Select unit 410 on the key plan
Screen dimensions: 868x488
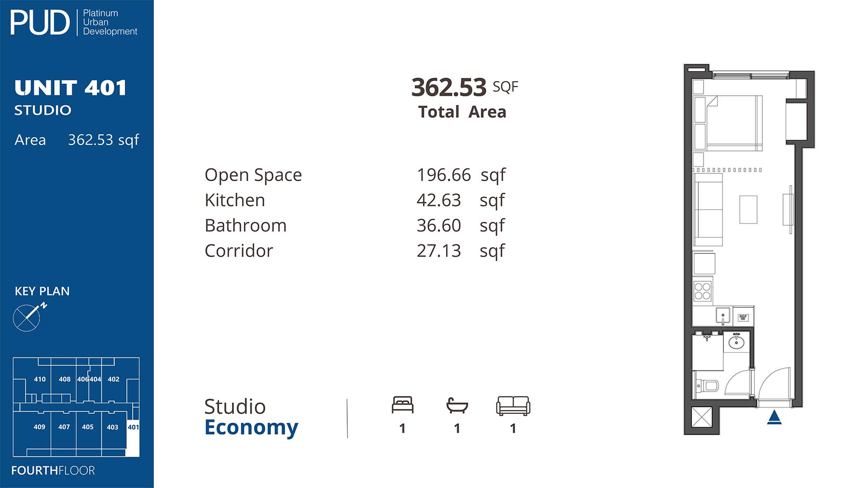[x=40, y=379]
